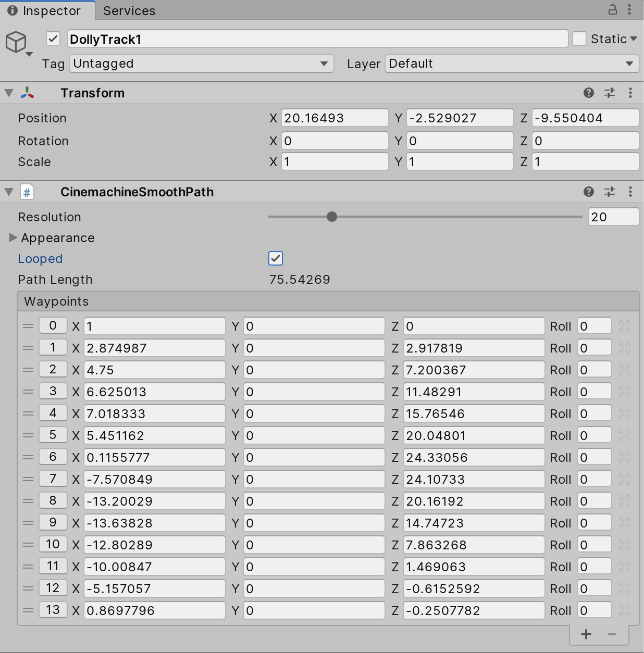Expand the Appearance foldout

pos(13,238)
